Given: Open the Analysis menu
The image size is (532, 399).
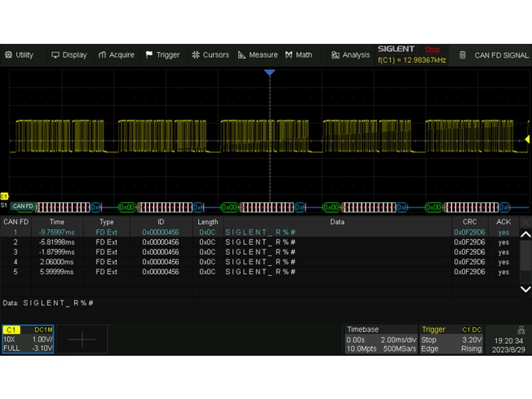Looking at the screenshot, I should [x=350, y=55].
